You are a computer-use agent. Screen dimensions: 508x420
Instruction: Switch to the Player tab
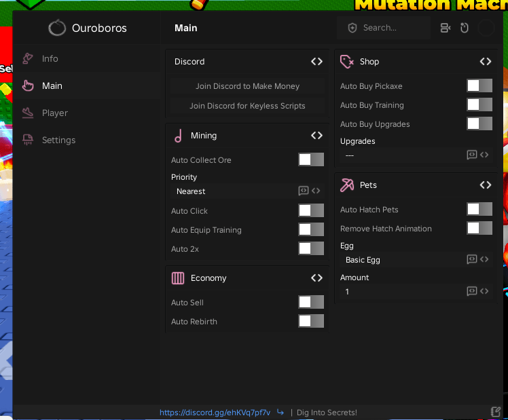pyautogui.click(x=87, y=113)
